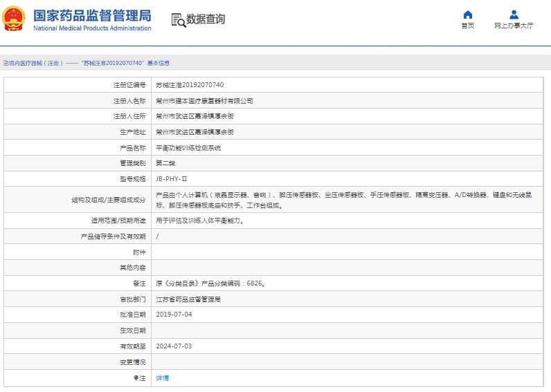Click the 备注 label cell

click(78, 283)
